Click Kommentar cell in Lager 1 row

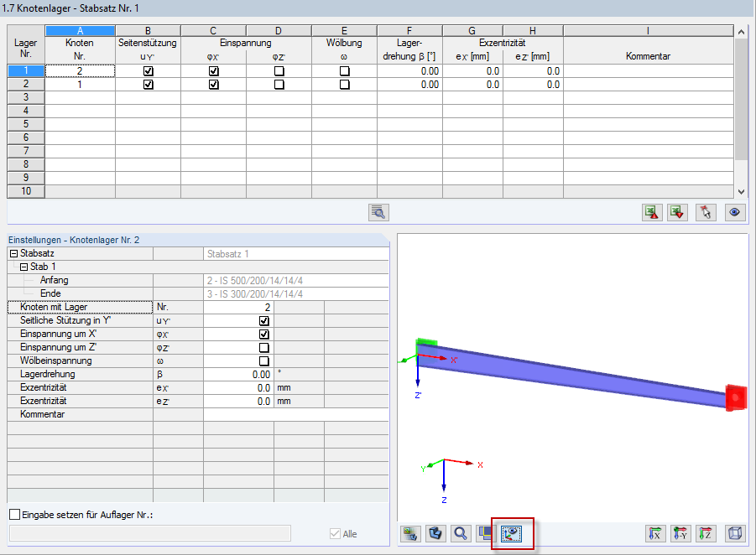tap(648, 70)
